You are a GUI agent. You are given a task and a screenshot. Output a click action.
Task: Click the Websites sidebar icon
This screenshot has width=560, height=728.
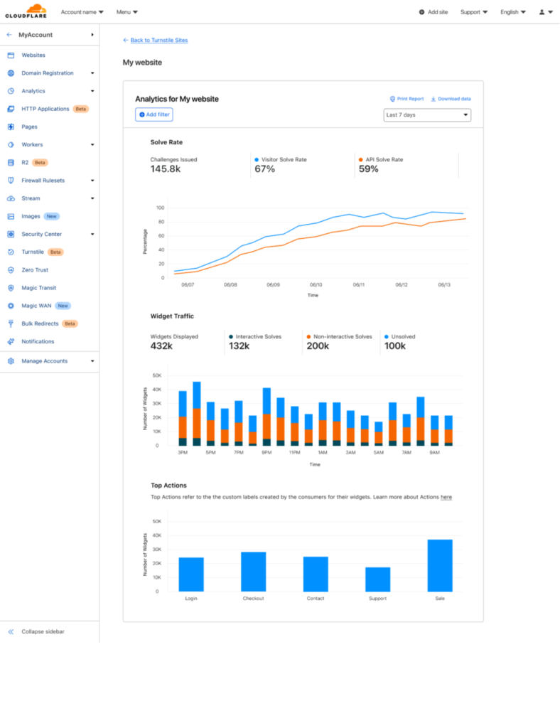click(x=11, y=55)
